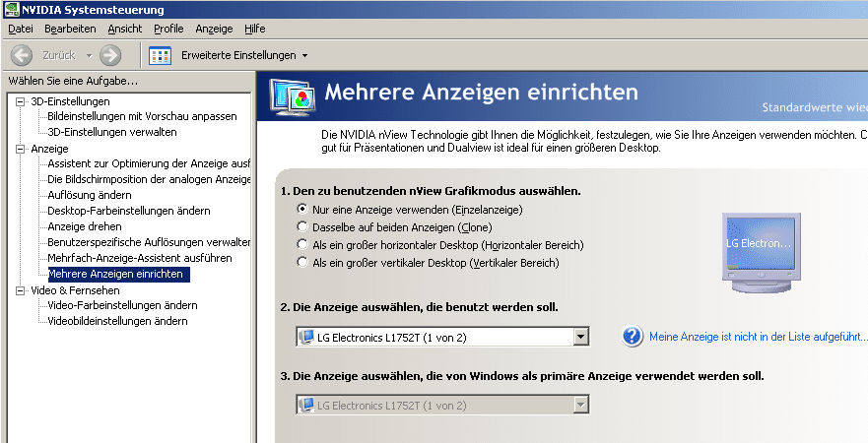Open the Ansicht menu
Viewport: 868px width, 443px height.
124,29
